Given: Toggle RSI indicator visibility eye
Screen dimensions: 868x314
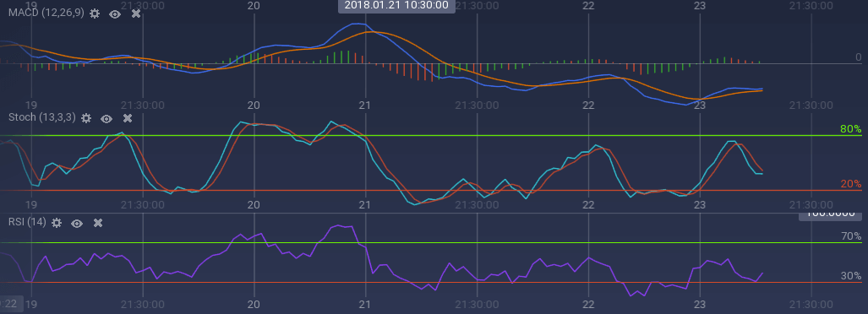Looking at the screenshot, I should (77, 223).
